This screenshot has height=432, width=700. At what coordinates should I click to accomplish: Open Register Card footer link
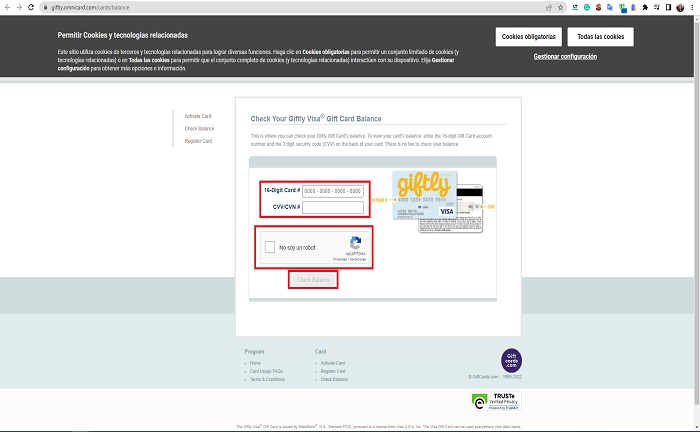333,371
